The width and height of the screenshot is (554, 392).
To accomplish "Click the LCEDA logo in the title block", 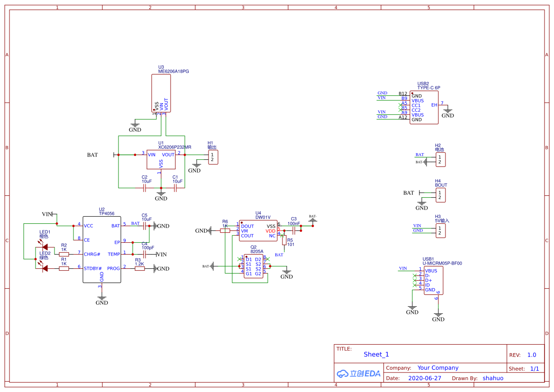I will click(x=358, y=373).
